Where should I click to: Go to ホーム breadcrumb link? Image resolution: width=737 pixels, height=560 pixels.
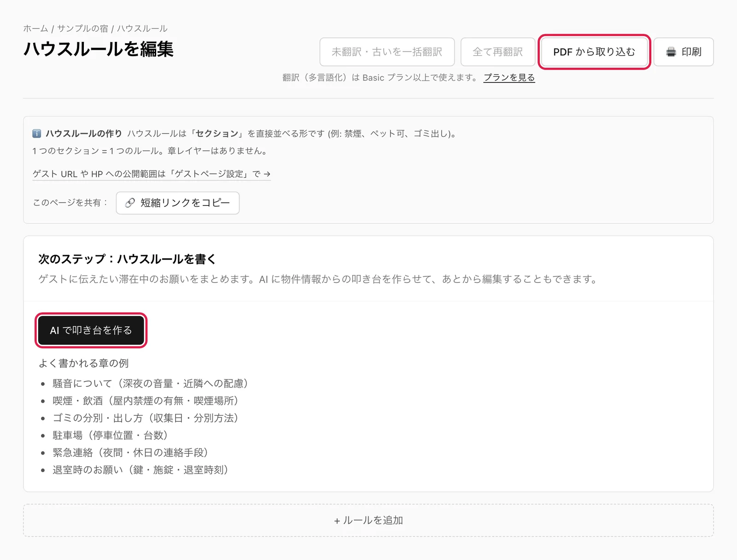tap(35, 29)
